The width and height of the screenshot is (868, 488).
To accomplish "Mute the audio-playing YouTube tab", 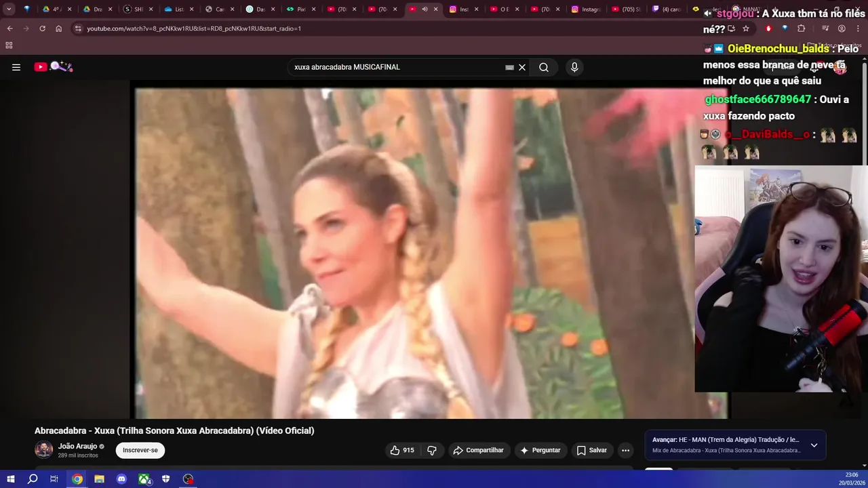I will tap(425, 9).
